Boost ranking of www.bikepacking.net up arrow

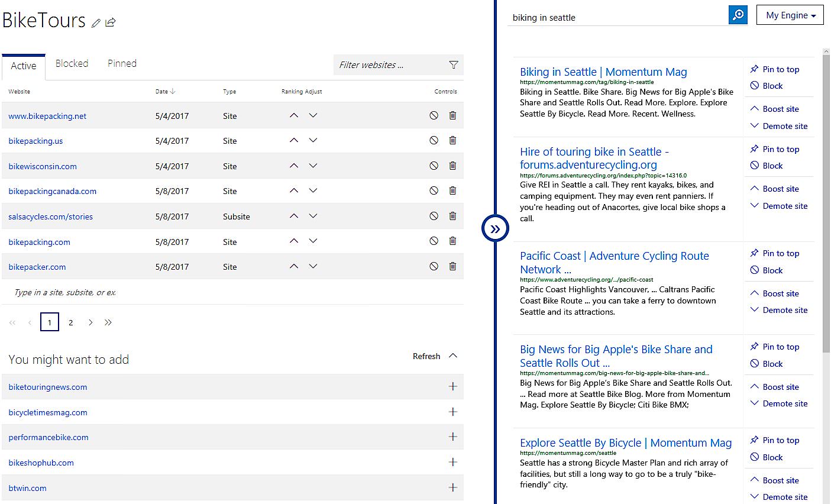pyautogui.click(x=294, y=115)
